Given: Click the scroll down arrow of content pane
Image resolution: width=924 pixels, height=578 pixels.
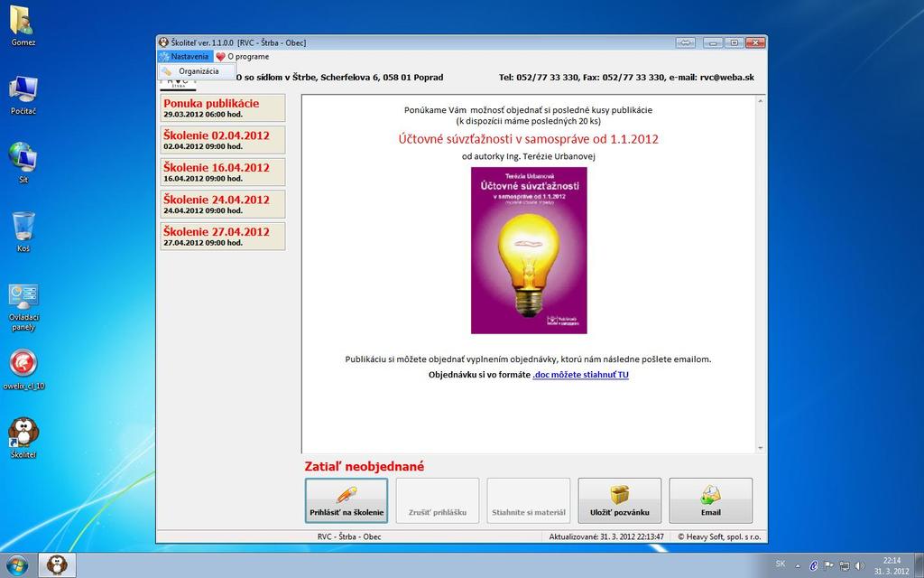Looking at the screenshot, I should [x=760, y=448].
